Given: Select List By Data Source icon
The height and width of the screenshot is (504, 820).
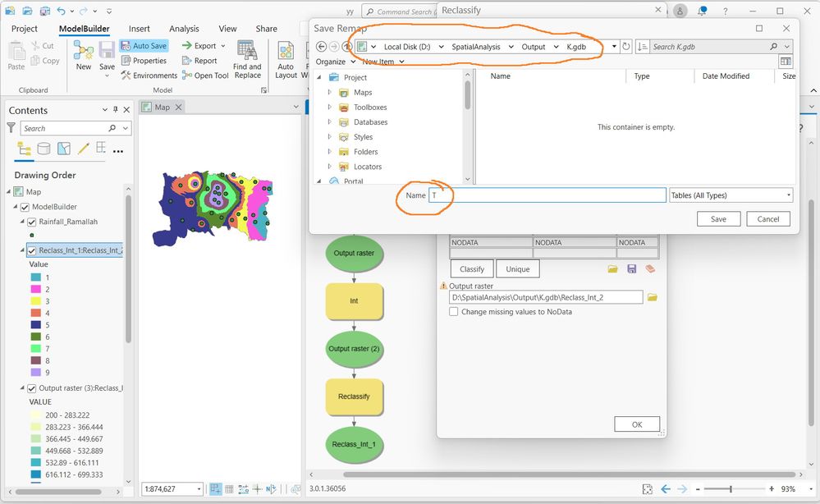Looking at the screenshot, I should point(44,149).
